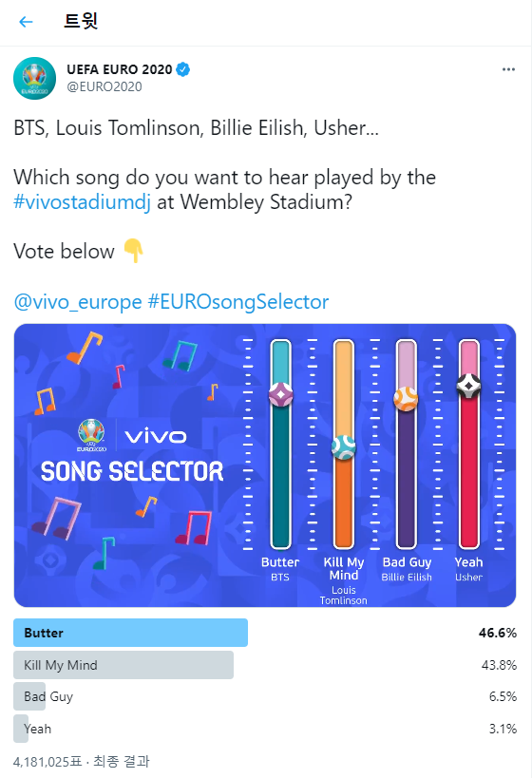Open the #EUROsongSelector hashtag
532x778 pixels.
tap(238, 302)
